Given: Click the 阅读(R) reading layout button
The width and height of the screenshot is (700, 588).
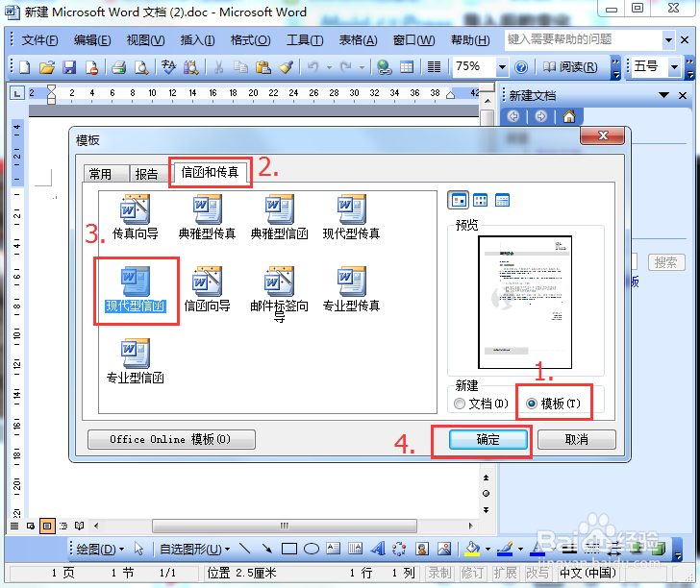Looking at the screenshot, I should pos(570,67).
